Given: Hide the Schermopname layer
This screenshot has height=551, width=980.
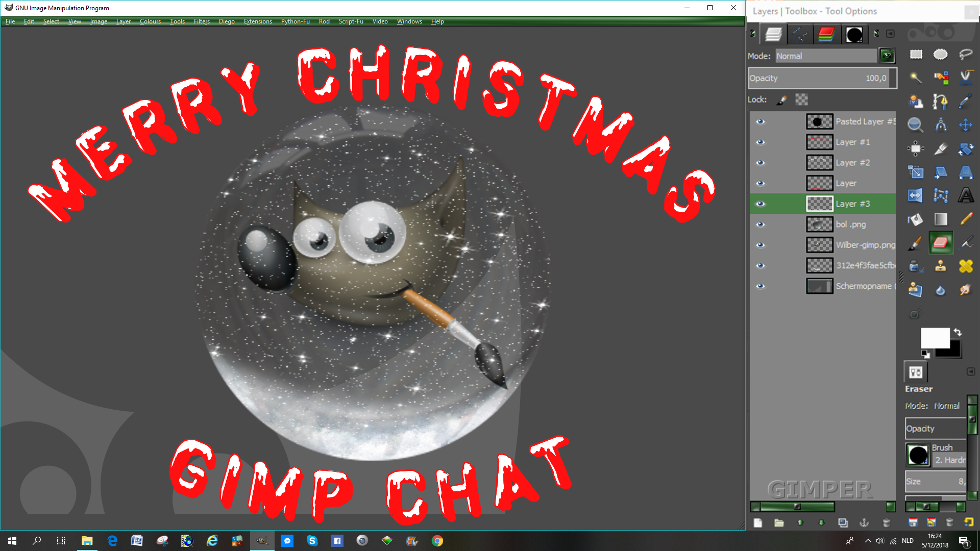Looking at the screenshot, I should (761, 286).
